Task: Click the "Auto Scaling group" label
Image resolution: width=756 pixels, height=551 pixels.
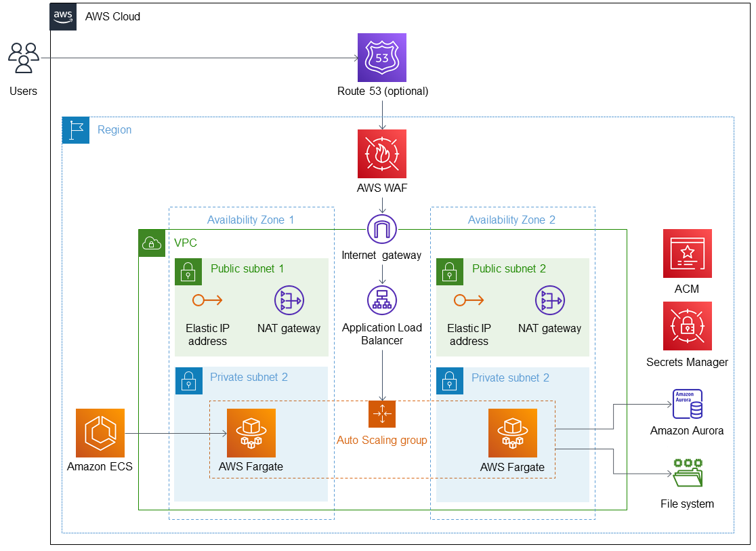Action: point(382,440)
